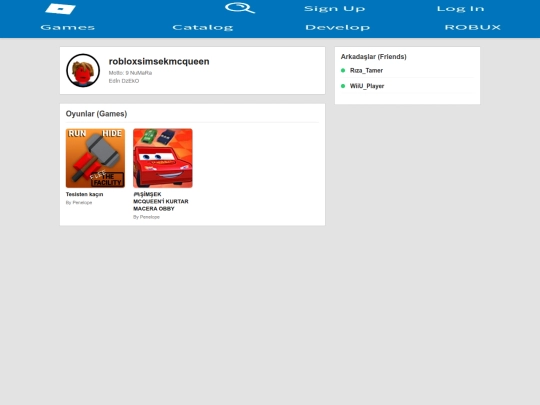Open the search magnifier icon
The height and width of the screenshot is (405, 540).
(240, 8)
